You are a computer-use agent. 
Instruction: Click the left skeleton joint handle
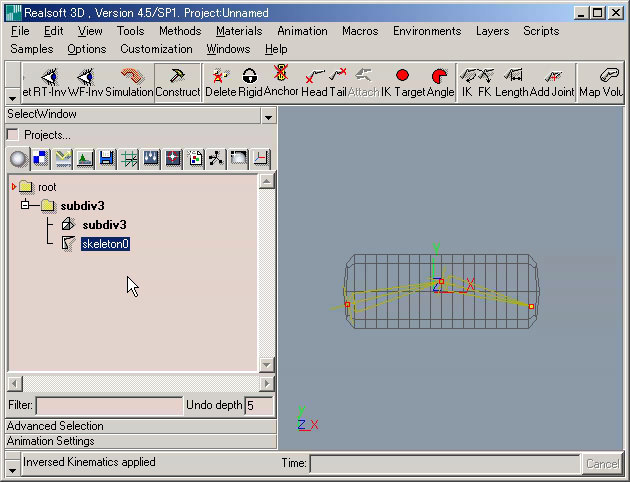348,304
